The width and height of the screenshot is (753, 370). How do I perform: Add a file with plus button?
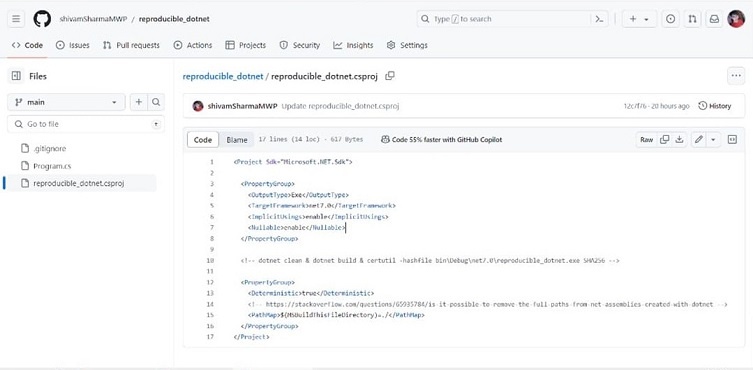click(x=139, y=102)
